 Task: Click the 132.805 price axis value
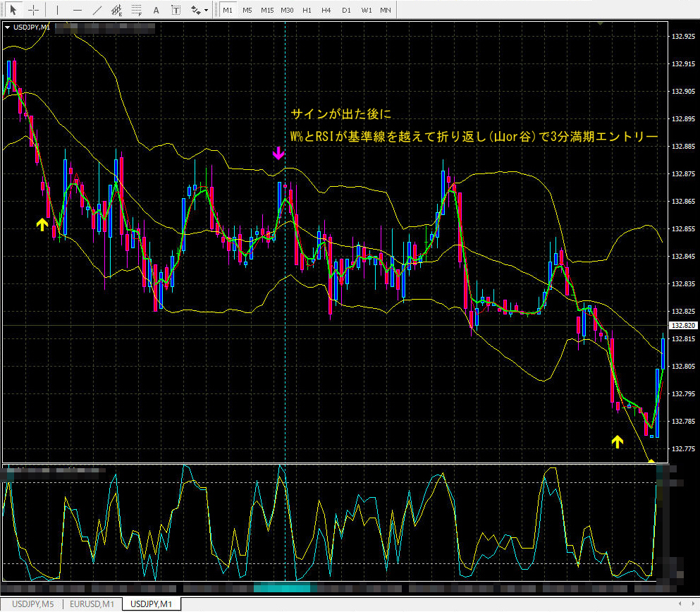point(684,366)
